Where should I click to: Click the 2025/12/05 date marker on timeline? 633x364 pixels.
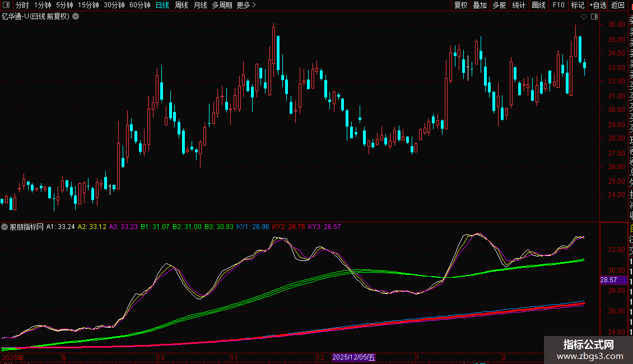click(353, 357)
